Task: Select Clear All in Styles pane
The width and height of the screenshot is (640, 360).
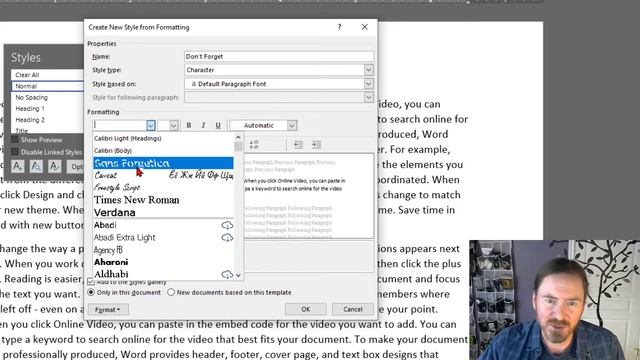Action: coord(47,75)
